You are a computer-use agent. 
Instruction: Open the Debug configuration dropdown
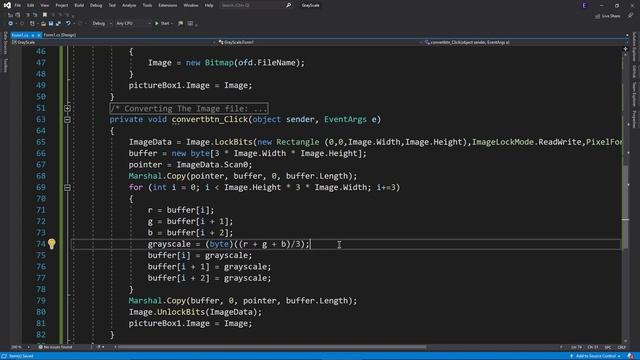102,24
